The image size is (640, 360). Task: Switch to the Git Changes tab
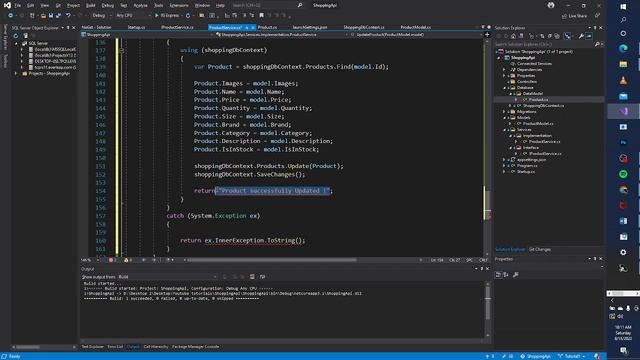[540, 249]
